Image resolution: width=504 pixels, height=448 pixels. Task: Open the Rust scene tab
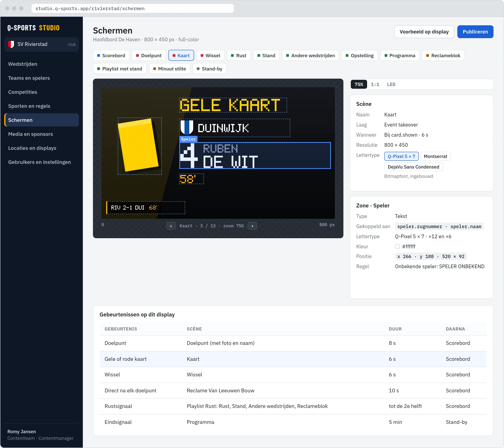pyautogui.click(x=239, y=55)
